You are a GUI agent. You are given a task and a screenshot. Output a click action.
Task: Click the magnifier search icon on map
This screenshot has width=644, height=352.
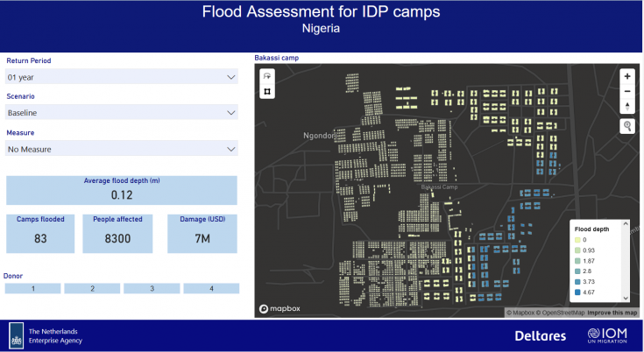(x=627, y=127)
